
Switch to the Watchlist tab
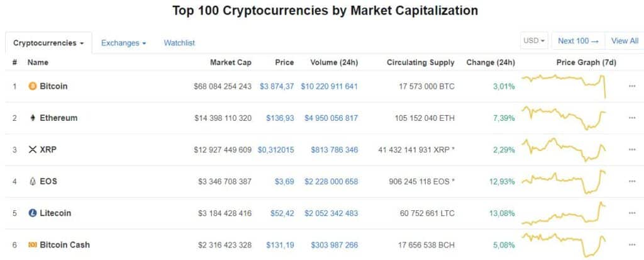[x=179, y=43]
